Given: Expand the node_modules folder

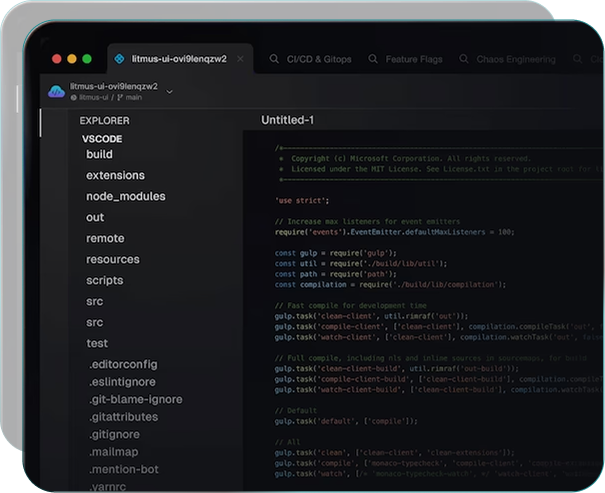Looking at the screenshot, I should [x=125, y=197].
